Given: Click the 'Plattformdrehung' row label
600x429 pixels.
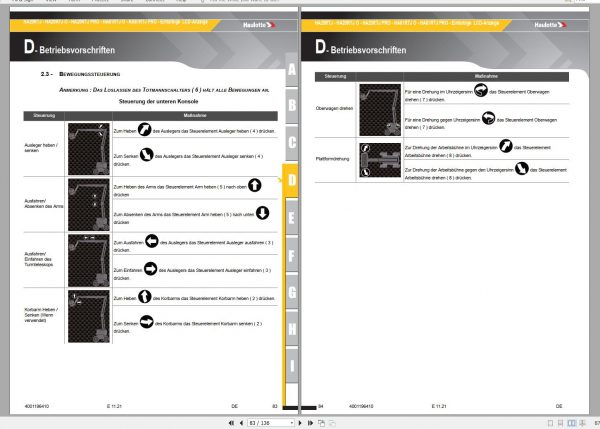Looking at the screenshot, I should (x=333, y=159).
